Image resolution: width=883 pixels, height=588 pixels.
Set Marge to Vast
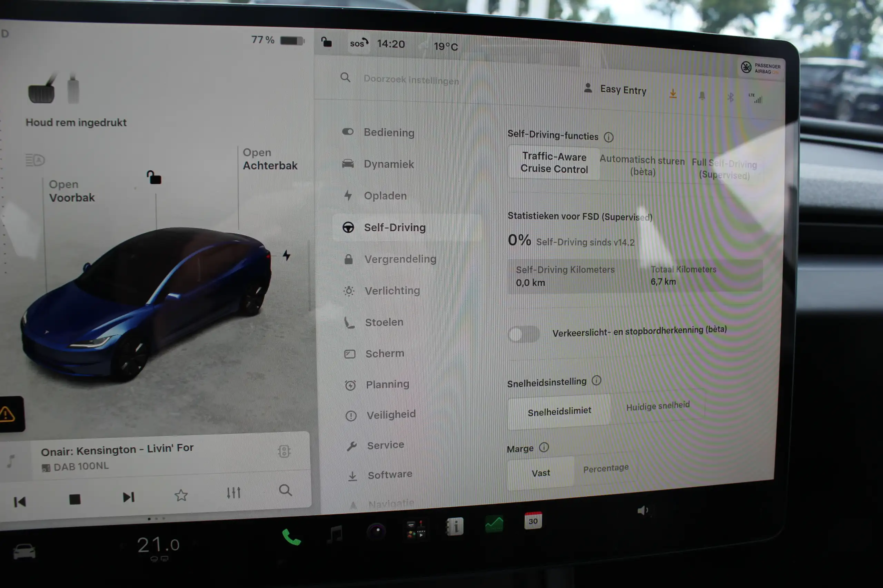pyautogui.click(x=541, y=473)
